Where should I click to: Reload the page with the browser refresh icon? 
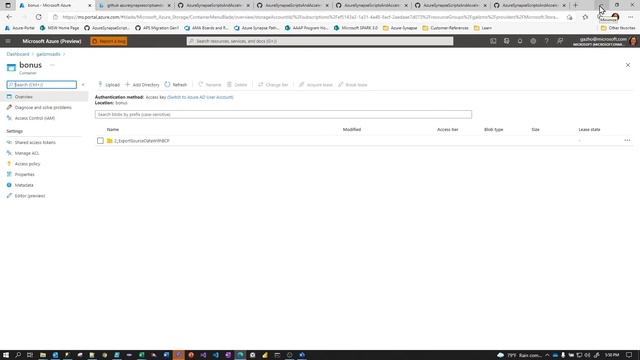click(x=38, y=17)
